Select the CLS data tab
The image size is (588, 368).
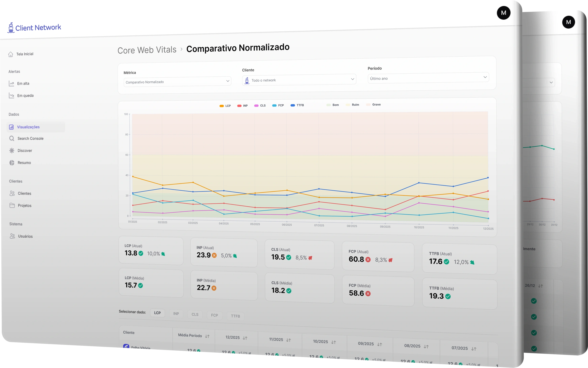195,314
